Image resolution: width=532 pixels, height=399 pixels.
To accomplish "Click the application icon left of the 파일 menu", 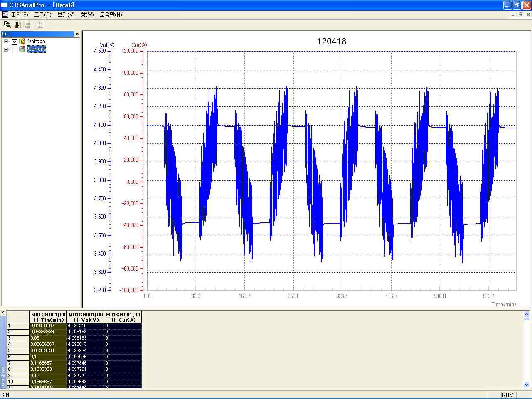I will click(5, 15).
